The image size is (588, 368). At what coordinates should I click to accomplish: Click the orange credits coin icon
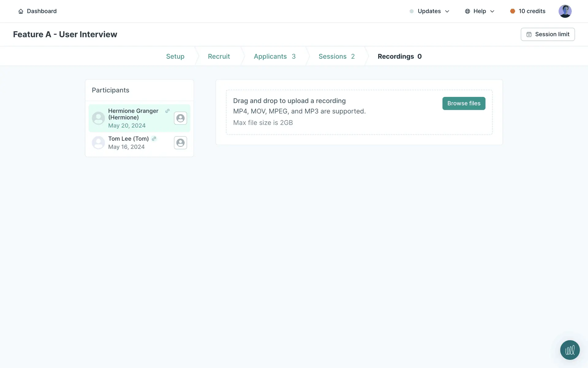coord(512,11)
